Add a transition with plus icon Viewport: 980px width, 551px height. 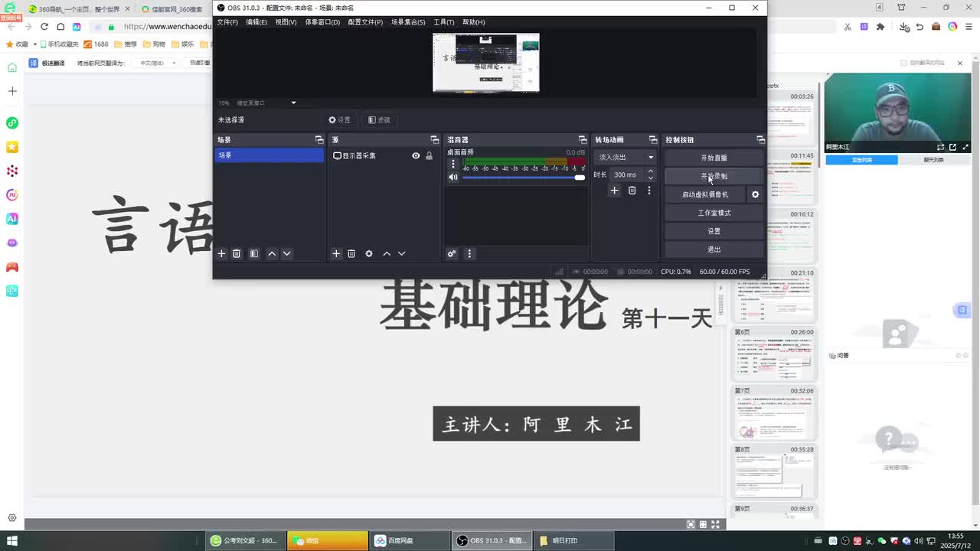point(614,191)
